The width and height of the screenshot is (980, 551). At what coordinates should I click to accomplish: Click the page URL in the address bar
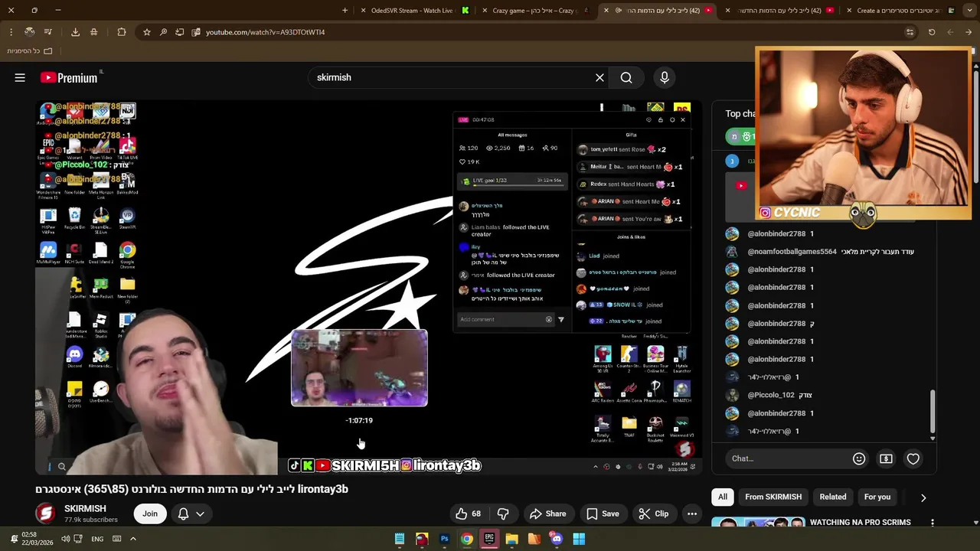[x=265, y=32]
